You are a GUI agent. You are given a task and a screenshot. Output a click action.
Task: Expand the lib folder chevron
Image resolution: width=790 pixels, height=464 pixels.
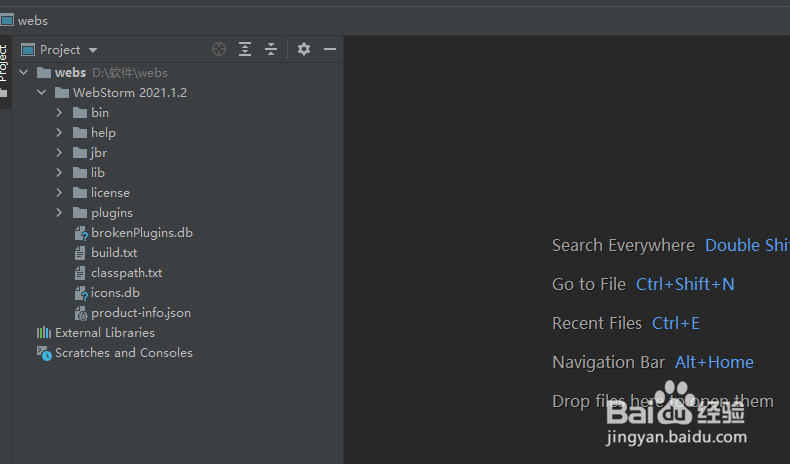tap(59, 173)
